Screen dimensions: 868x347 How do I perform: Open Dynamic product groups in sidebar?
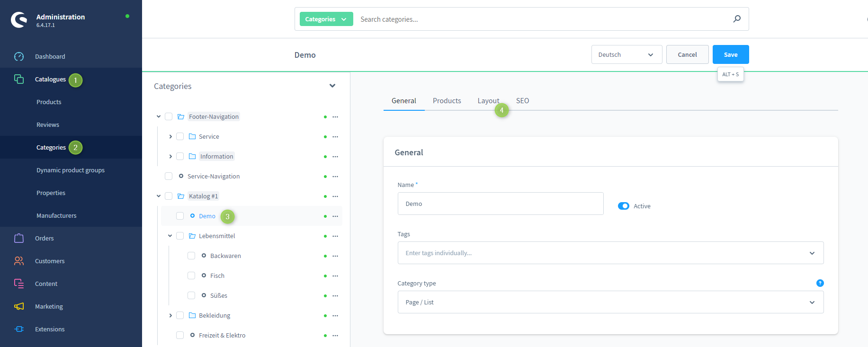click(71, 170)
